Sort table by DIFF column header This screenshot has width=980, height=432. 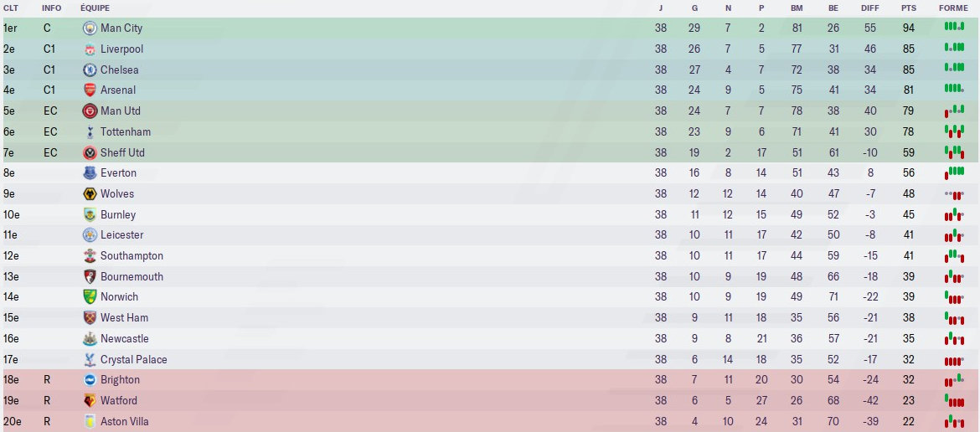click(x=870, y=8)
